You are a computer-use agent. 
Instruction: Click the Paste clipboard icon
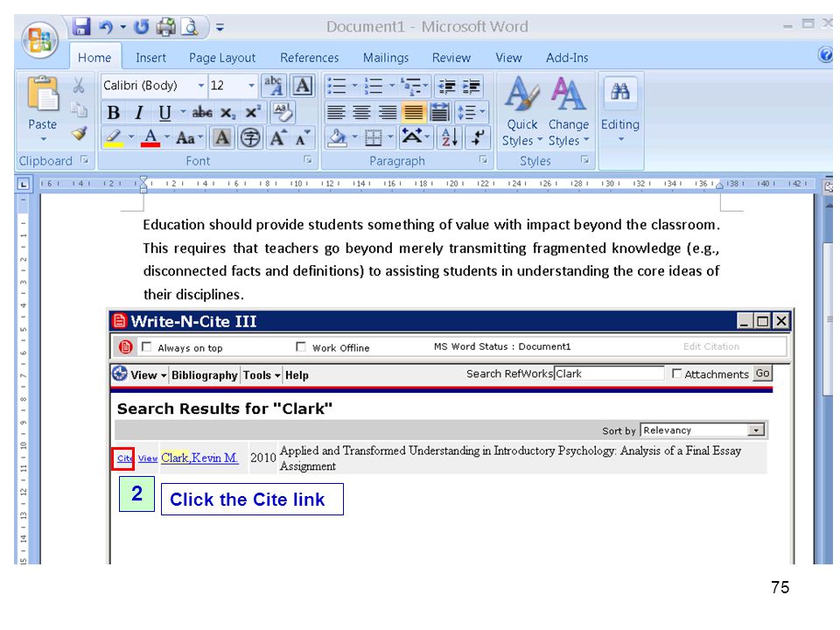click(x=42, y=94)
